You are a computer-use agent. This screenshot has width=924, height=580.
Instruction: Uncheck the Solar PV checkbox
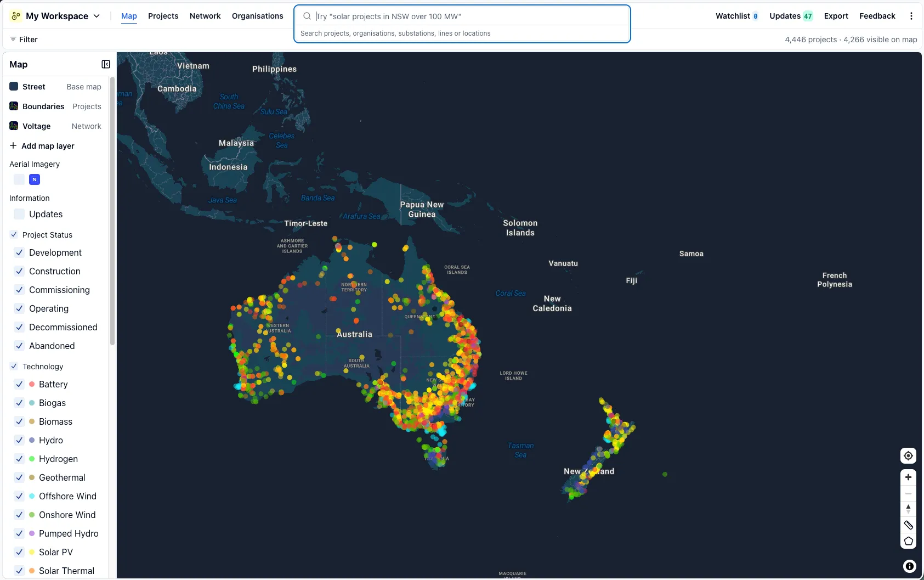(x=19, y=552)
